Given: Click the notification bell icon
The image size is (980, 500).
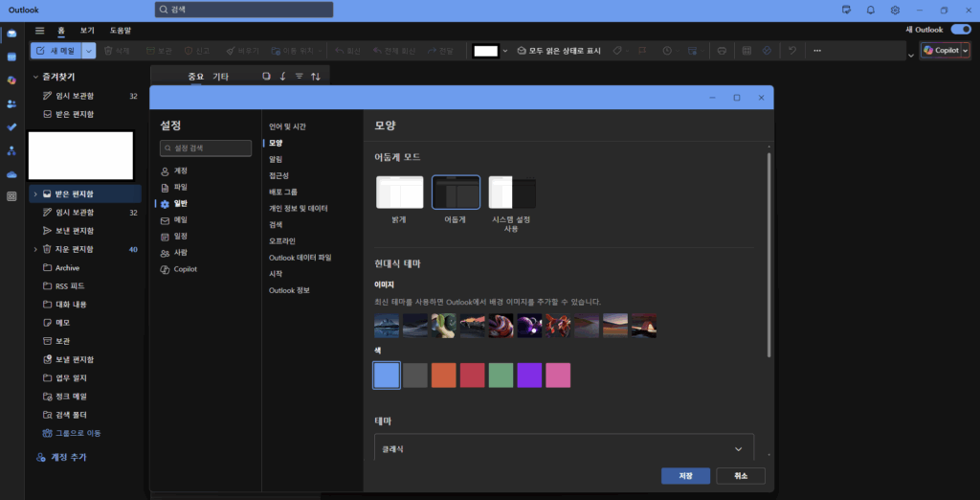Looking at the screenshot, I should [870, 10].
